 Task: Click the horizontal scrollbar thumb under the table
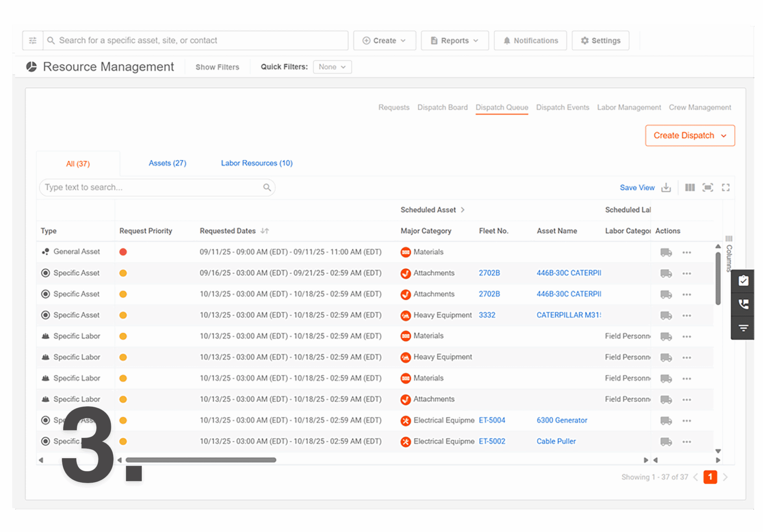tap(201, 460)
